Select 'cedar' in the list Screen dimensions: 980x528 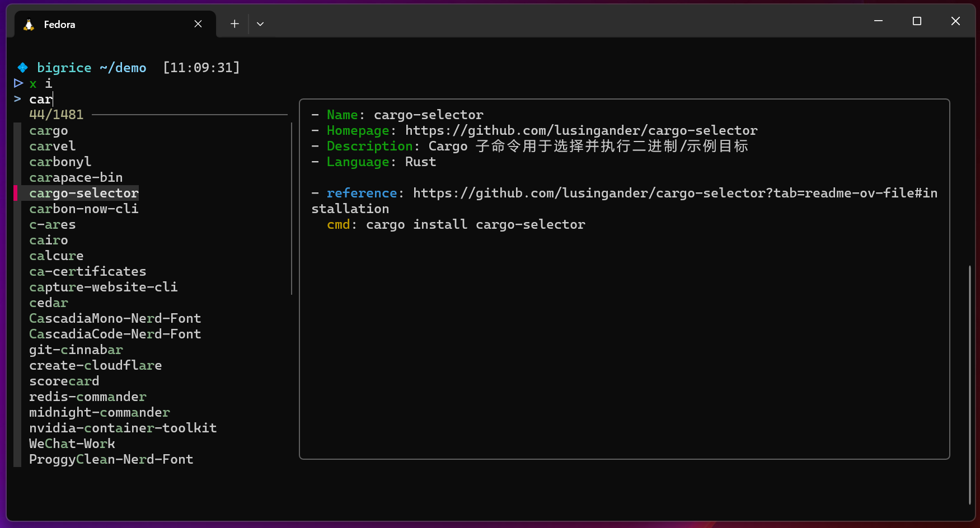click(49, 303)
